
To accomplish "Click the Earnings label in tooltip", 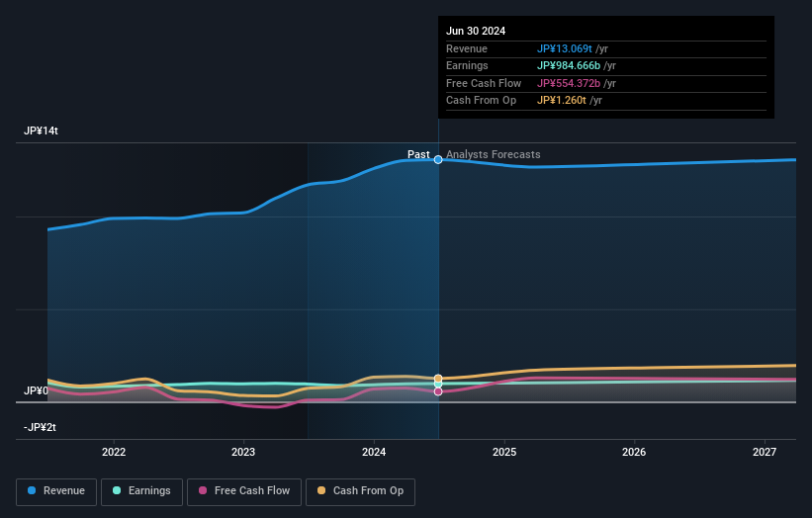I will point(467,65).
